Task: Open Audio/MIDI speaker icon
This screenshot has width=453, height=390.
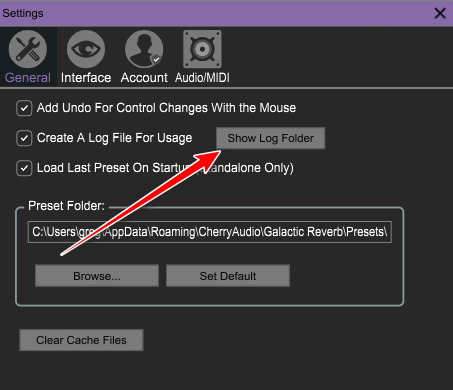Action: (202, 49)
